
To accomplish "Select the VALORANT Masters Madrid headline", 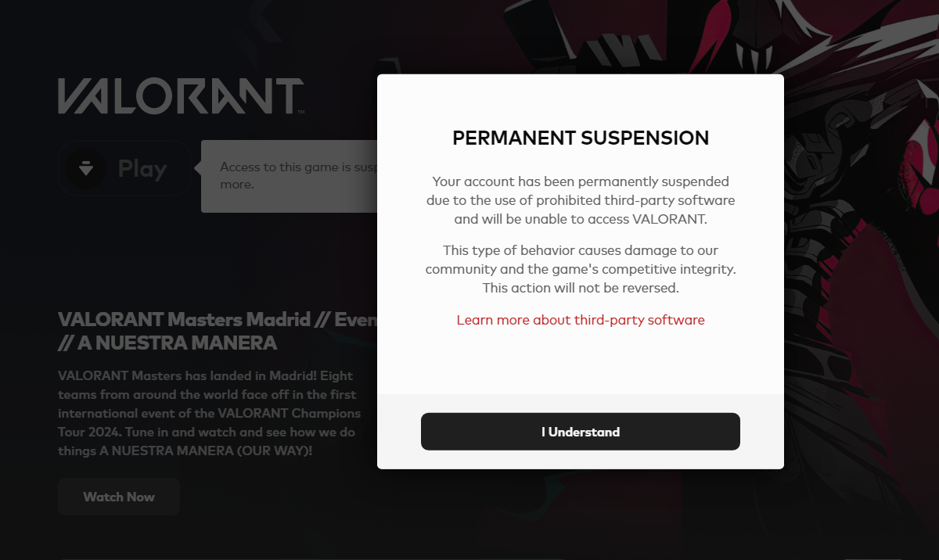I will (219, 319).
